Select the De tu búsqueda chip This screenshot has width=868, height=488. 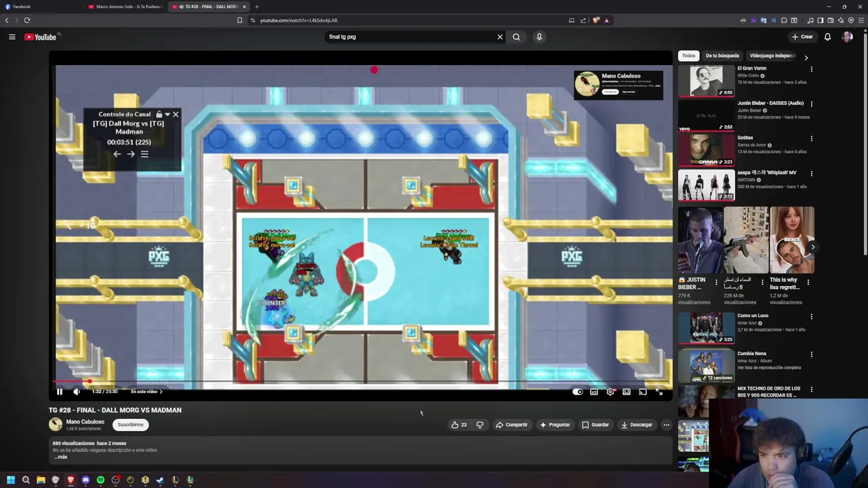click(x=722, y=56)
